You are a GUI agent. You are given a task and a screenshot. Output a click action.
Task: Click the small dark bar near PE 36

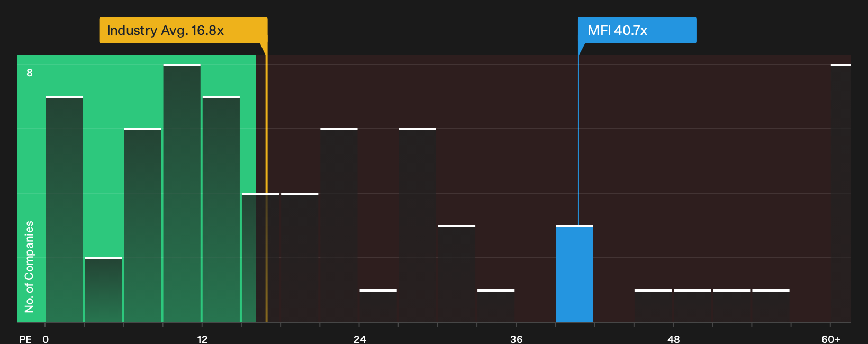pyautogui.click(x=496, y=306)
